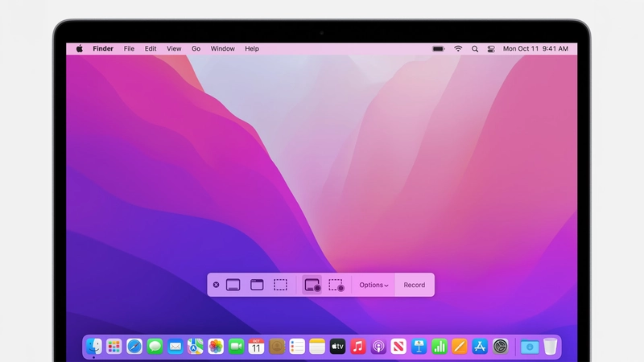
Task: Open the File menu
Action: coord(129,48)
